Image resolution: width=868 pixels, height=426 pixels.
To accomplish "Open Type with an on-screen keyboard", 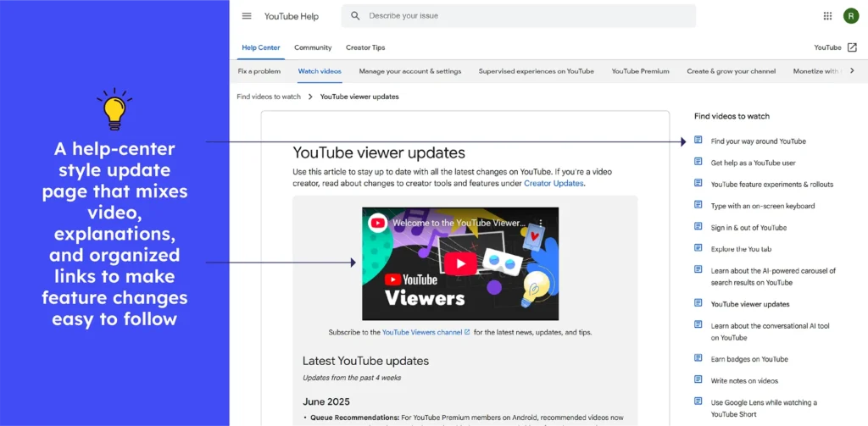I will click(x=762, y=206).
